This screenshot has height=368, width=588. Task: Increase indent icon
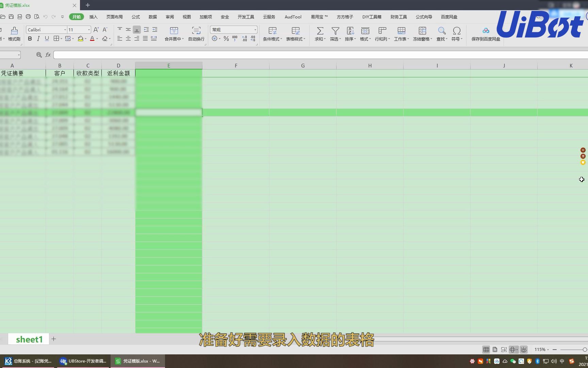point(155,30)
